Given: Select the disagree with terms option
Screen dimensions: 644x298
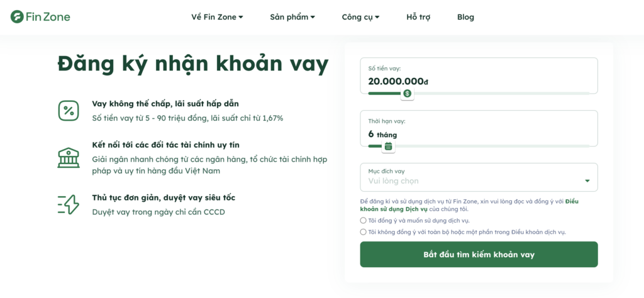Looking at the screenshot, I should tap(364, 232).
